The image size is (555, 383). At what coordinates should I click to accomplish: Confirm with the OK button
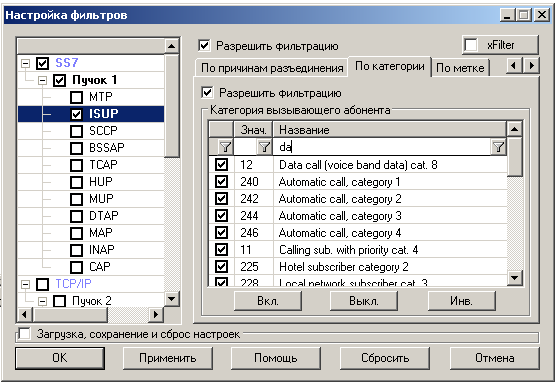(60, 358)
